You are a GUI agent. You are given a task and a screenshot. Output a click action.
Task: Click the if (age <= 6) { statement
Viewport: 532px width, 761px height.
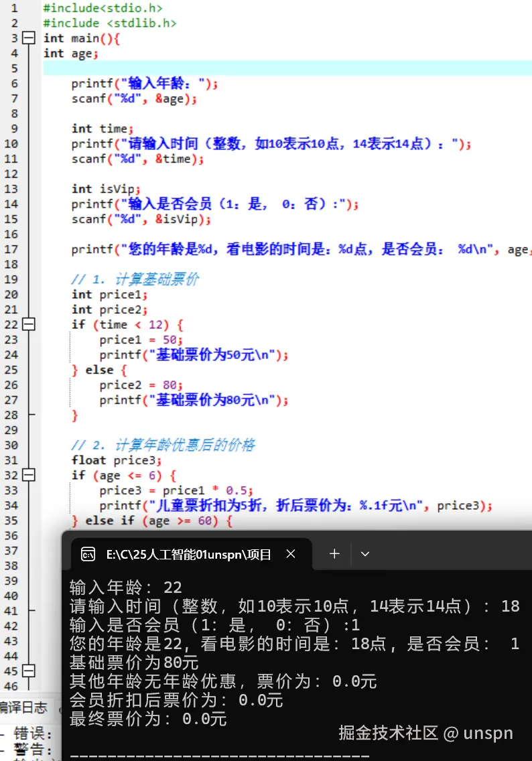click(x=124, y=475)
